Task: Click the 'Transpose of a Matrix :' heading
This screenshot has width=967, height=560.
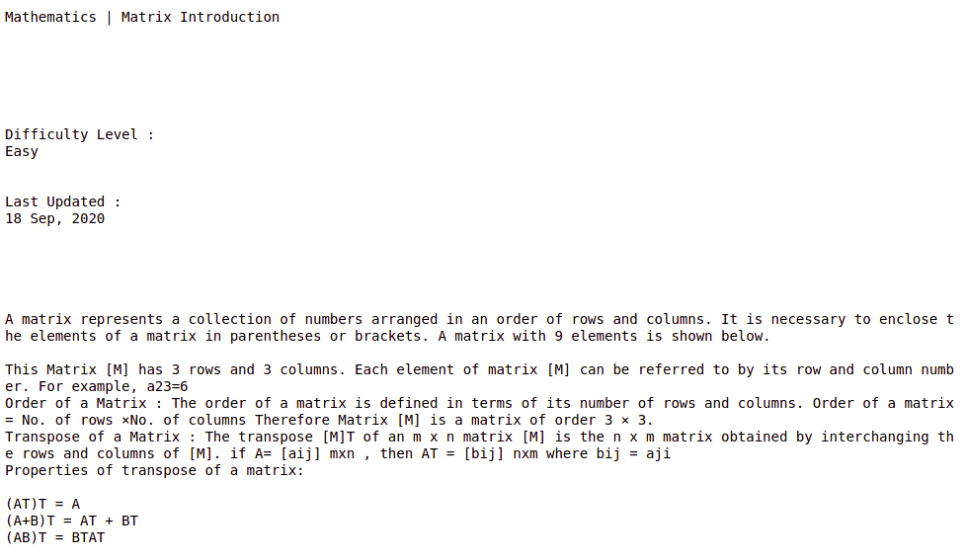Action: [101, 438]
